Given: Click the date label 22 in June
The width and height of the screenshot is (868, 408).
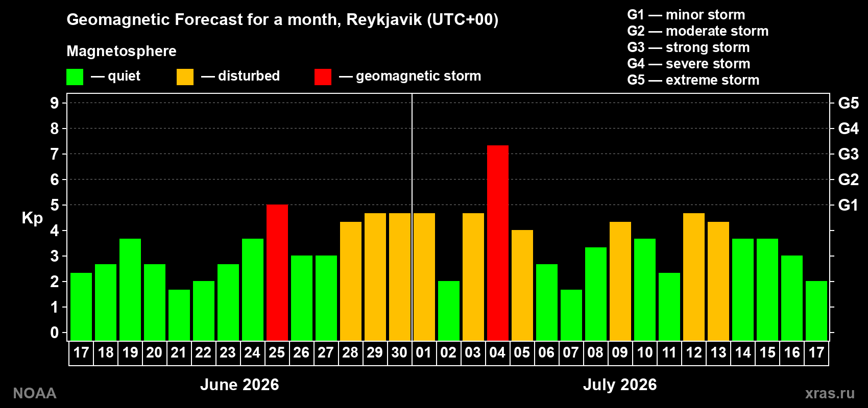Looking at the screenshot, I should (x=203, y=353).
